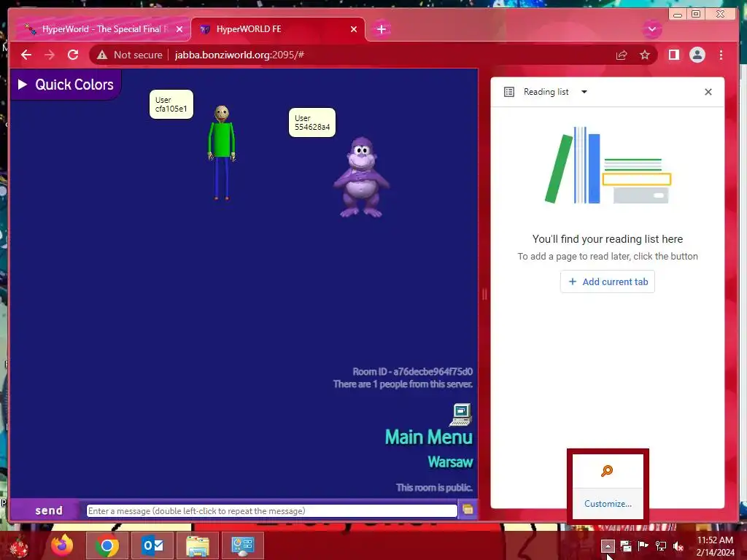The height and width of the screenshot is (560, 747).
Task: Click the yellow icon beside message box
Action: coord(468,510)
